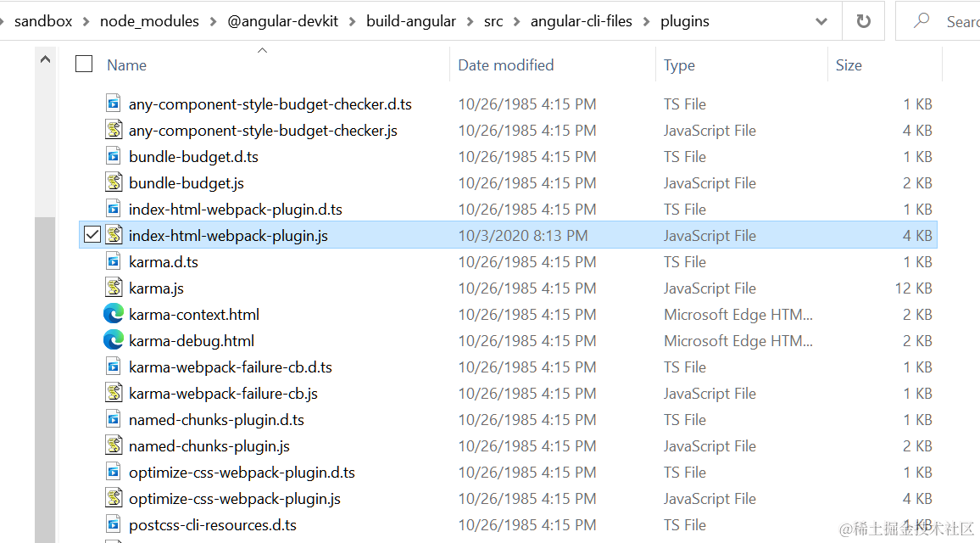Click the optimize-css-webpack-plugin.d.ts file icon
Viewport: 980px width, 543px height.
click(x=113, y=471)
